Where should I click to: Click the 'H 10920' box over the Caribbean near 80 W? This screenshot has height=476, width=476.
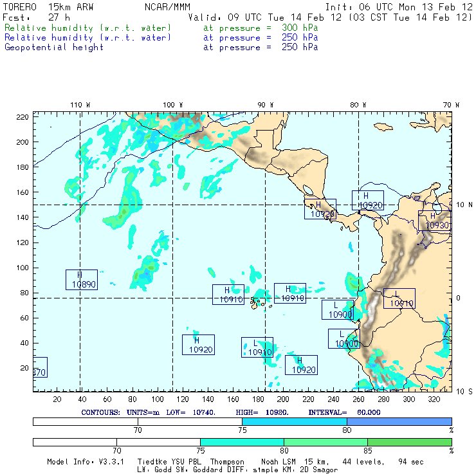[368, 200]
